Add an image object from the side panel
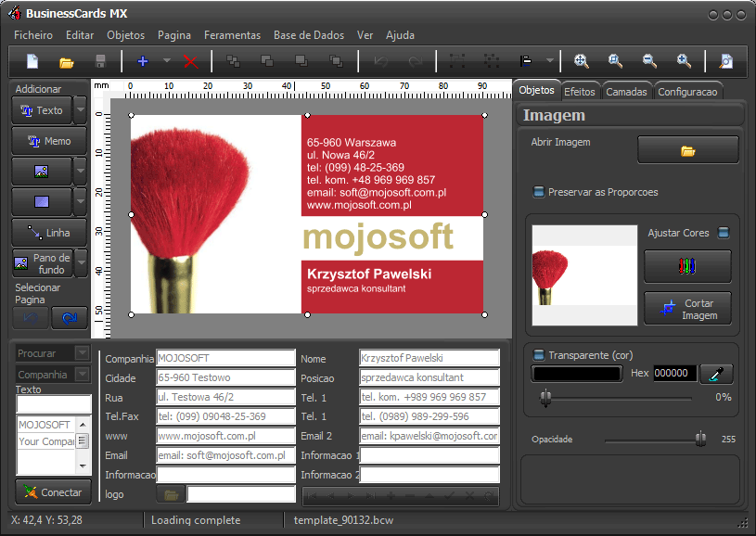 42,172
